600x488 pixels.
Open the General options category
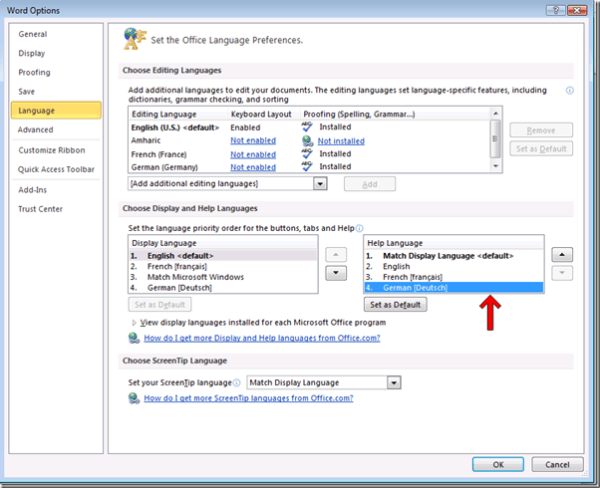point(56,34)
